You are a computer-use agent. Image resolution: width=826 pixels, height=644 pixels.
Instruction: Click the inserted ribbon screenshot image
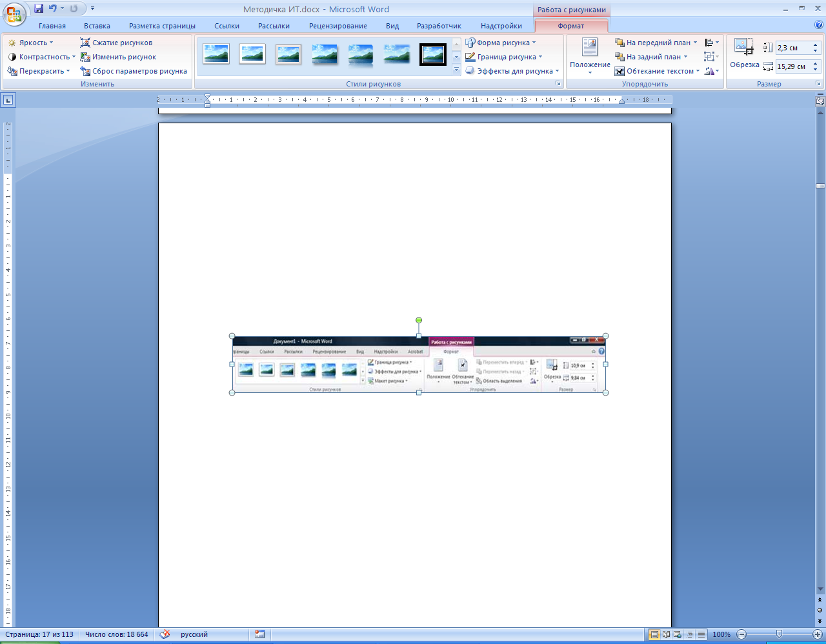tap(419, 364)
